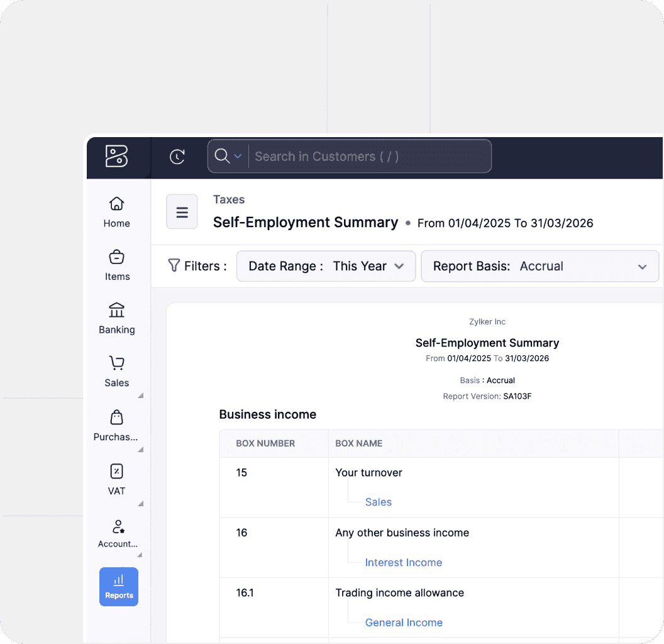Open the General Income link
Screen dimensions: 664x644
tap(404, 623)
